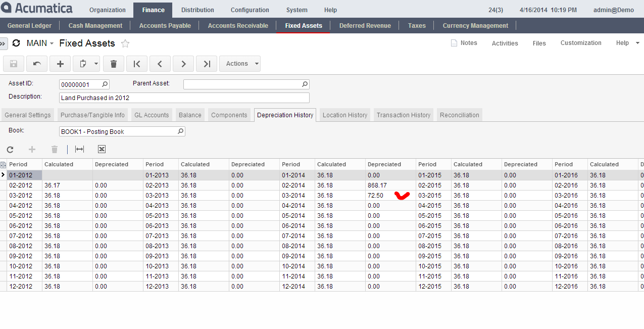Go to General Ledger module

pos(29,26)
